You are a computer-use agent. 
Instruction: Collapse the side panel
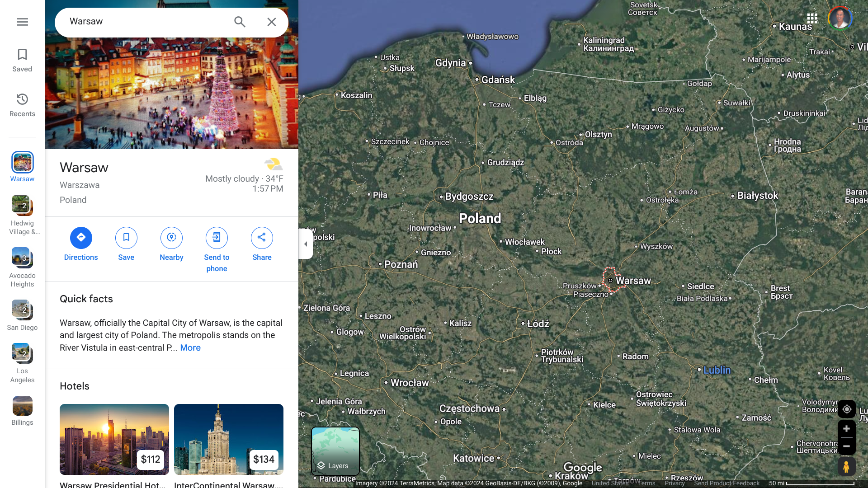coord(306,244)
